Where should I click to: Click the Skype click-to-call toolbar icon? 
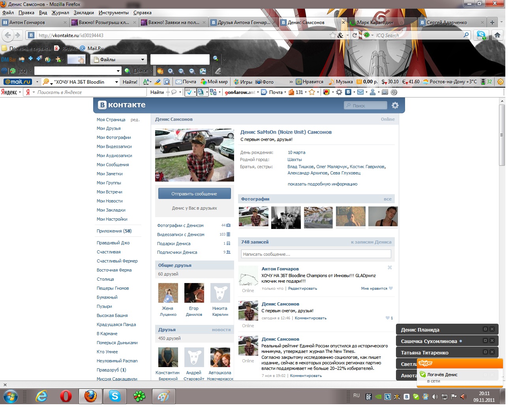point(481,35)
